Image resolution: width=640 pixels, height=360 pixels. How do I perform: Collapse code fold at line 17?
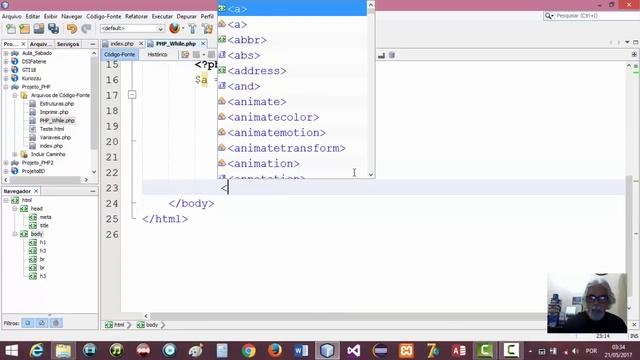pos(132,95)
